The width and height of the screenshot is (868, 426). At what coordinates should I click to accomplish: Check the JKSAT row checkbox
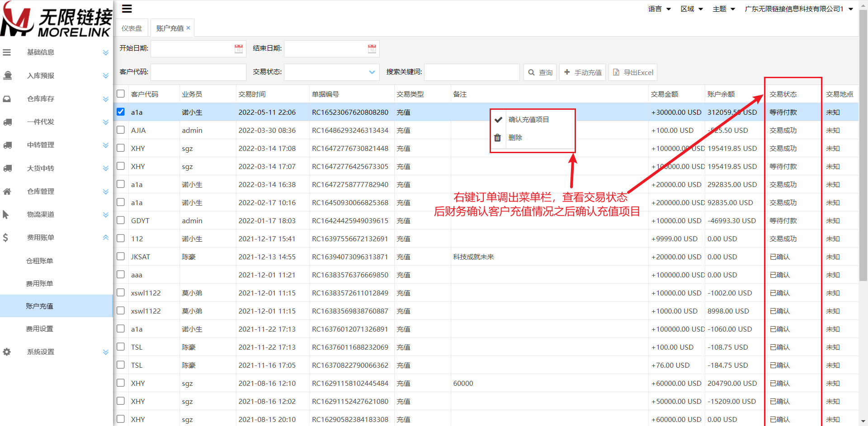pos(121,256)
